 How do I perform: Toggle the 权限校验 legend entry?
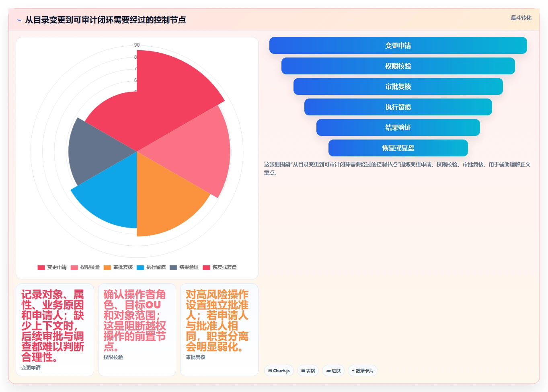85,267
